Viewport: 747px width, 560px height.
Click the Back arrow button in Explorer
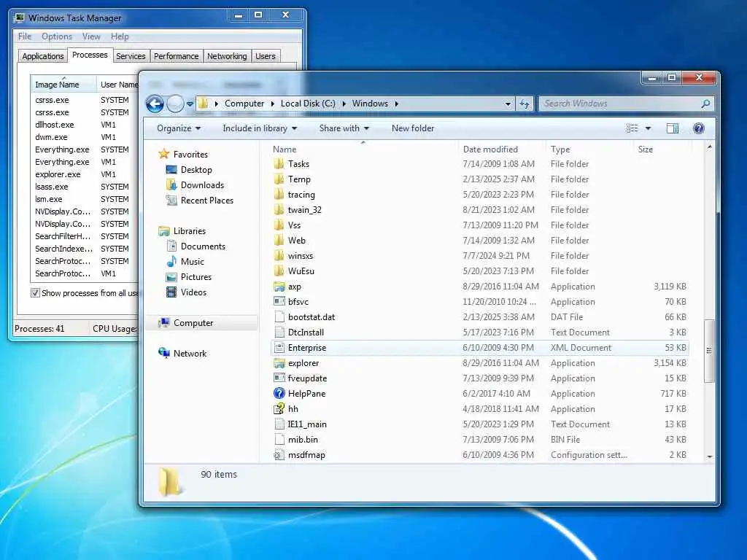[155, 104]
